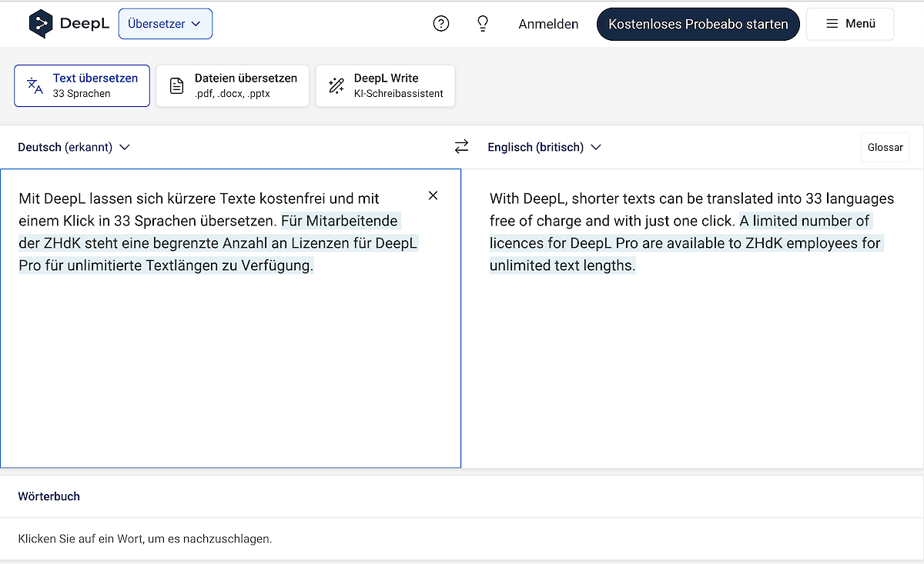Open the Glossar button
The width and height of the screenshot is (924, 564).
click(885, 147)
